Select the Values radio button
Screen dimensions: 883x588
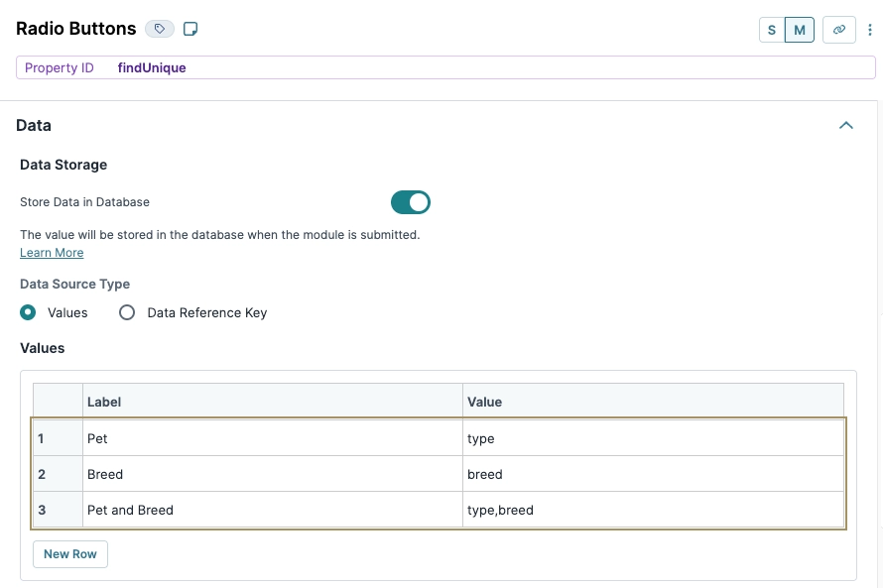click(x=28, y=311)
